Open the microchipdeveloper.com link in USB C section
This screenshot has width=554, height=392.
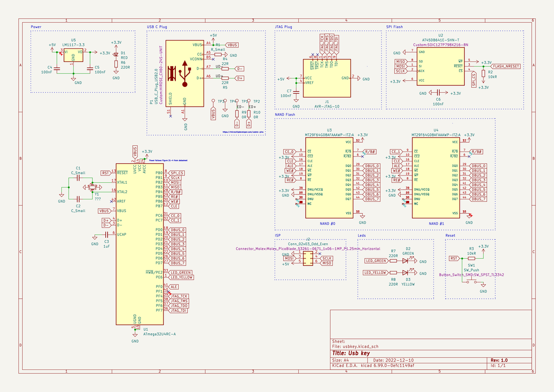242,132
